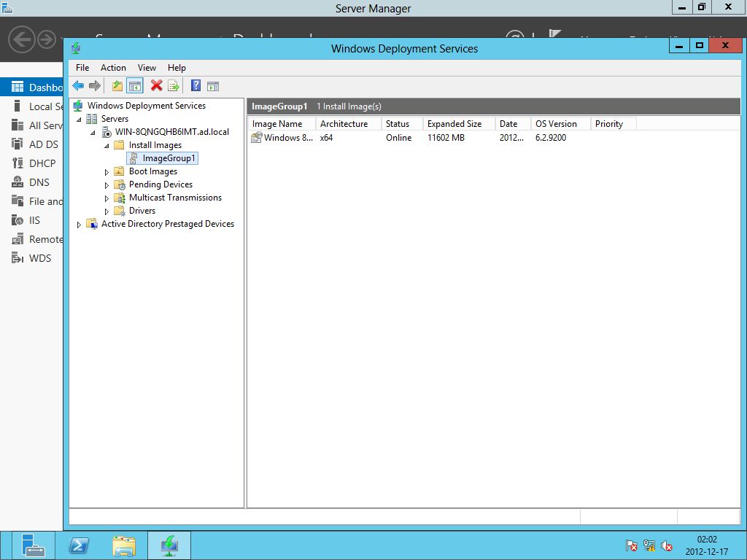Select Pending Devices in the tree
The width and height of the screenshot is (747, 560).
(x=160, y=184)
